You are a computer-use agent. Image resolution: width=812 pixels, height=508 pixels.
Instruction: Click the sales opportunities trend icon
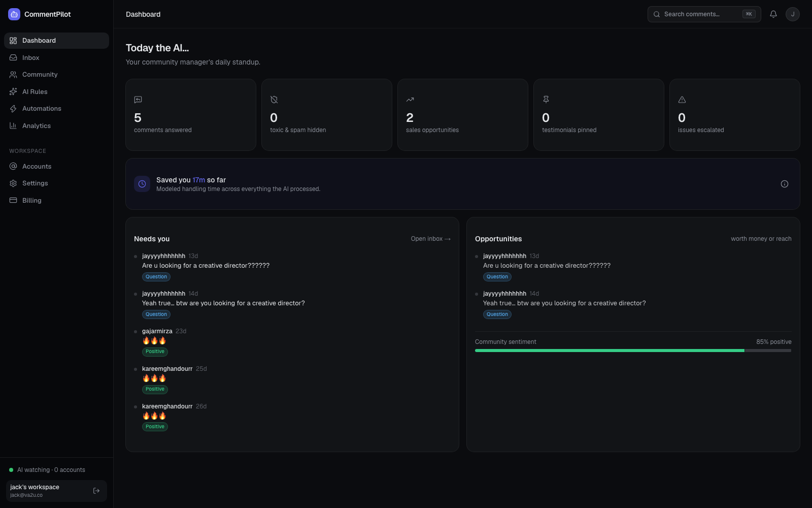pyautogui.click(x=410, y=100)
